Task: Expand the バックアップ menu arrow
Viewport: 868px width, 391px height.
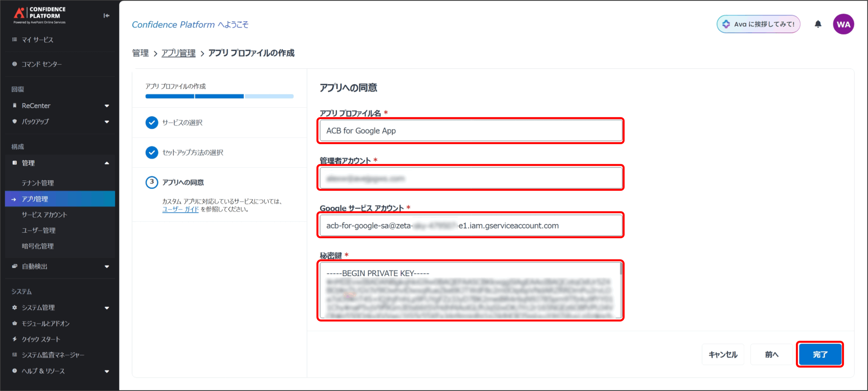Action: 107,122
